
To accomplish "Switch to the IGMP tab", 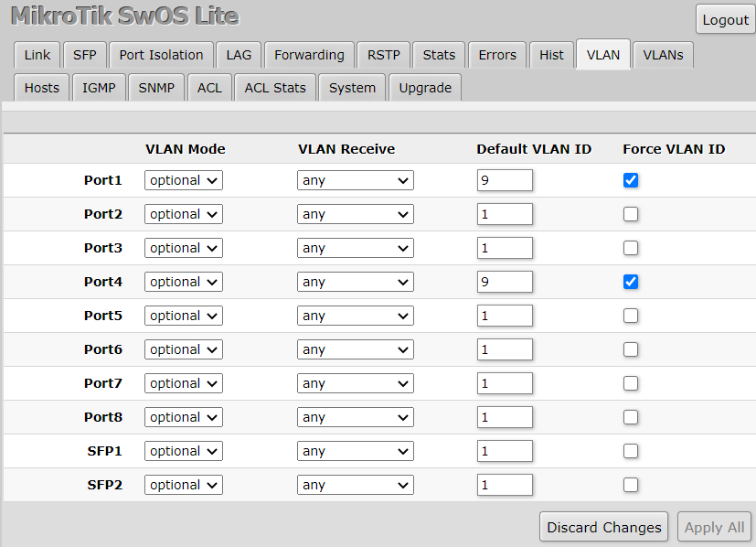I will tap(99, 87).
